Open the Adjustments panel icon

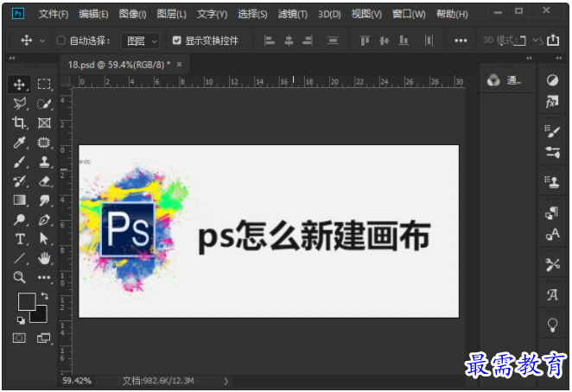tap(552, 80)
